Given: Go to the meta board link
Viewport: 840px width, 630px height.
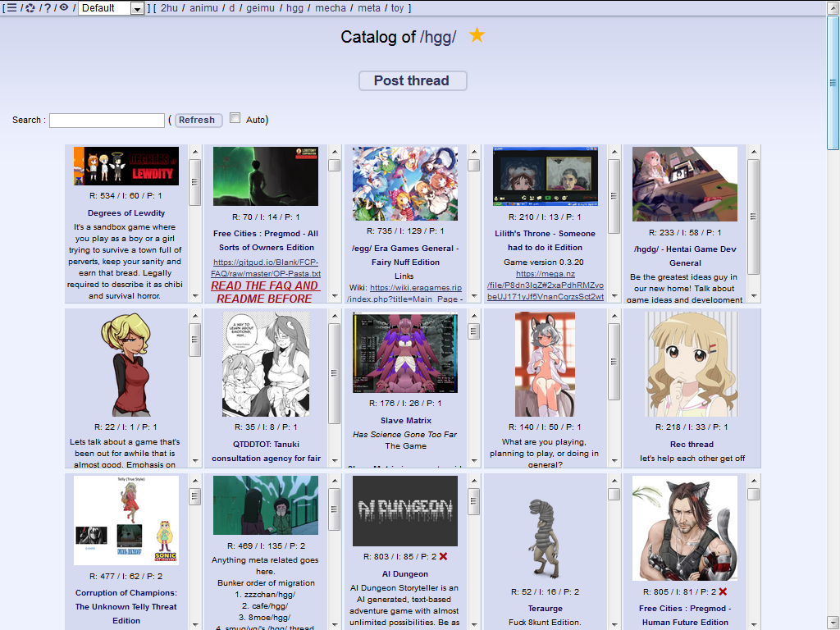Looking at the screenshot, I should pos(368,8).
